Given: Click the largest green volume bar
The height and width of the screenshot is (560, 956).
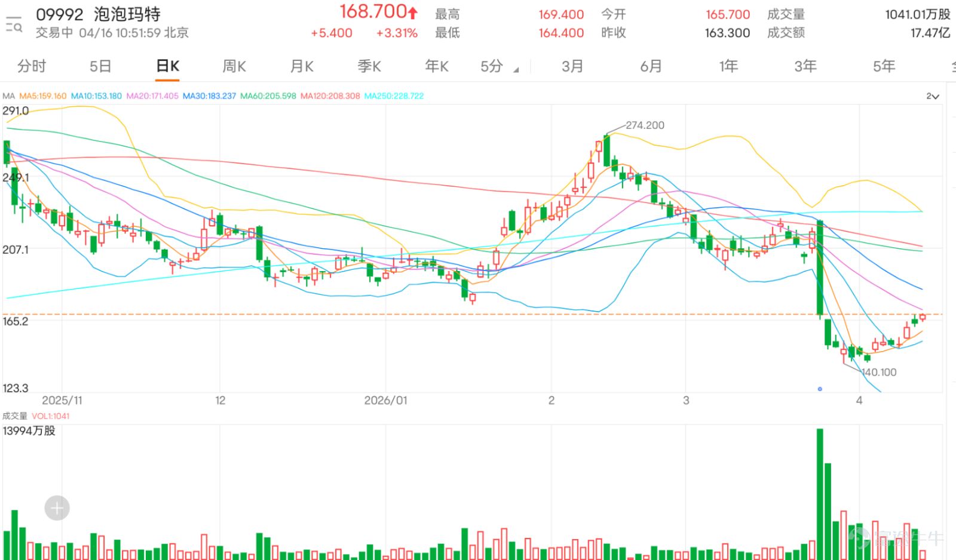Looking at the screenshot, I should pyautogui.click(x=820, y=494).
